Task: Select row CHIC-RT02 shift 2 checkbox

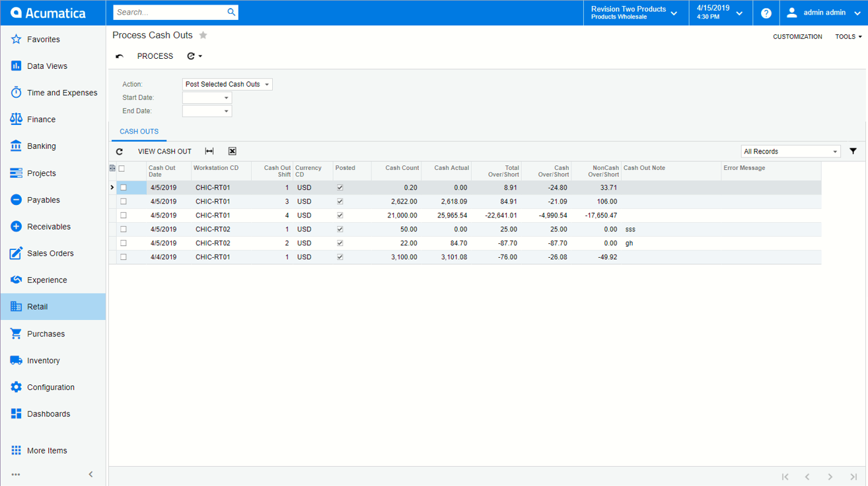Action: [x=124, y=243]
